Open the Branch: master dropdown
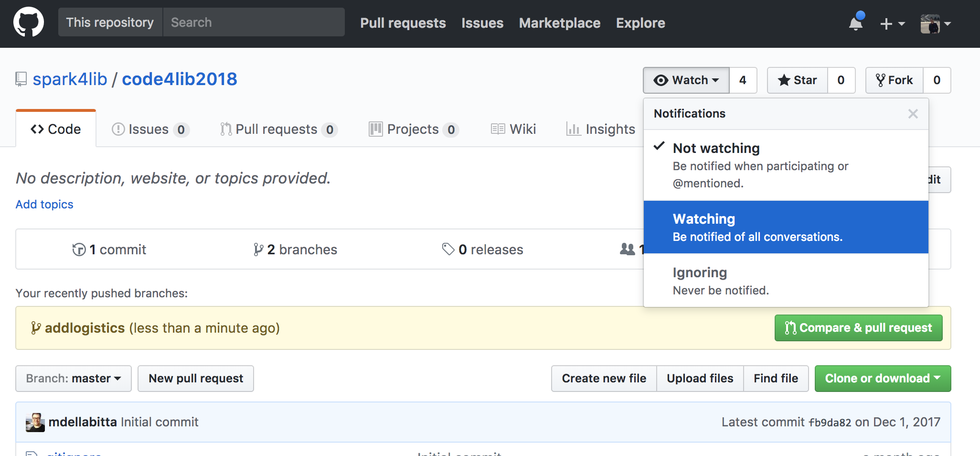Image resolution: width=980 pixels, height=456 pixels. (x=74, y=379)
